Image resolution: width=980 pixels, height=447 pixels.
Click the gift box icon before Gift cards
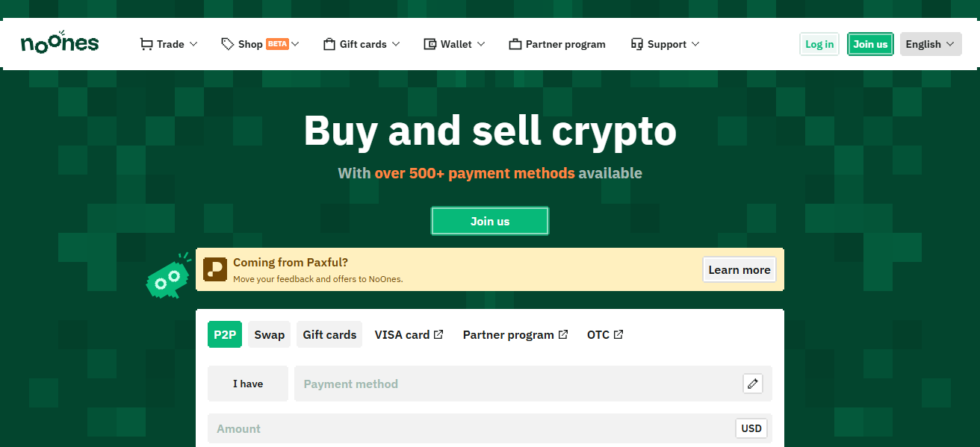click(x=328, y=44)
